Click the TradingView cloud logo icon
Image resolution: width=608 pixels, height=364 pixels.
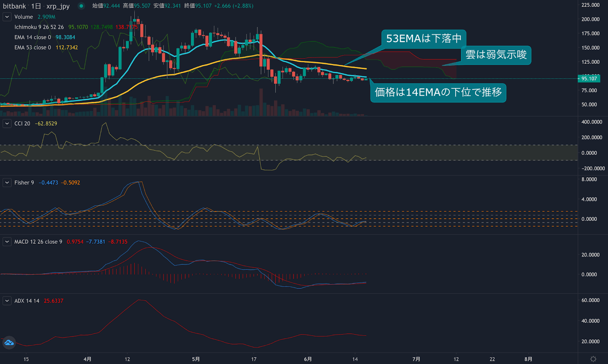9,343
